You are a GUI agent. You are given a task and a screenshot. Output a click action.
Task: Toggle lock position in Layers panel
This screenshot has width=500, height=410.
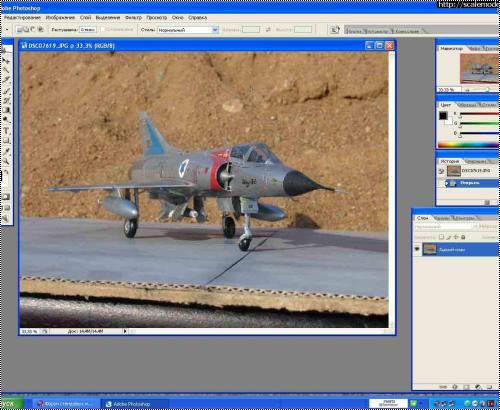point(456,237)
